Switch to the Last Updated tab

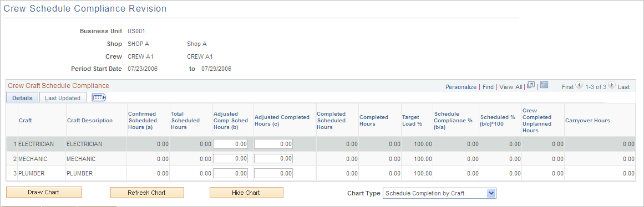(63, 98)
